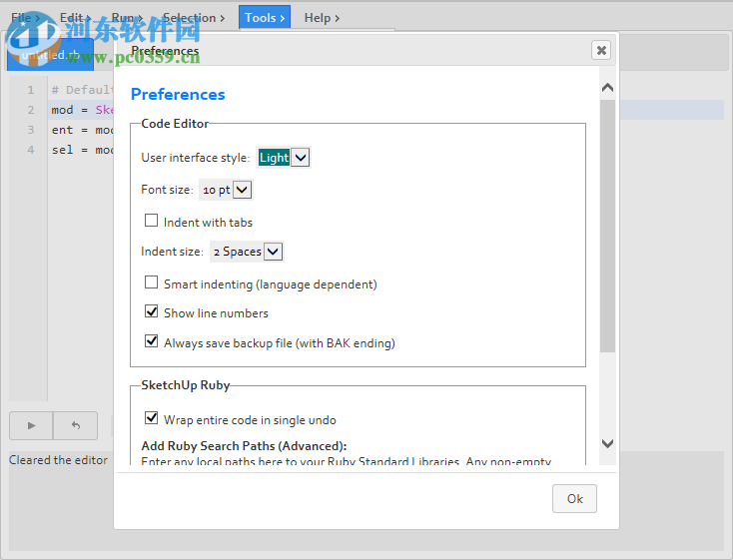
Task: Click the undo arrow button
Action: coord(76,425)
